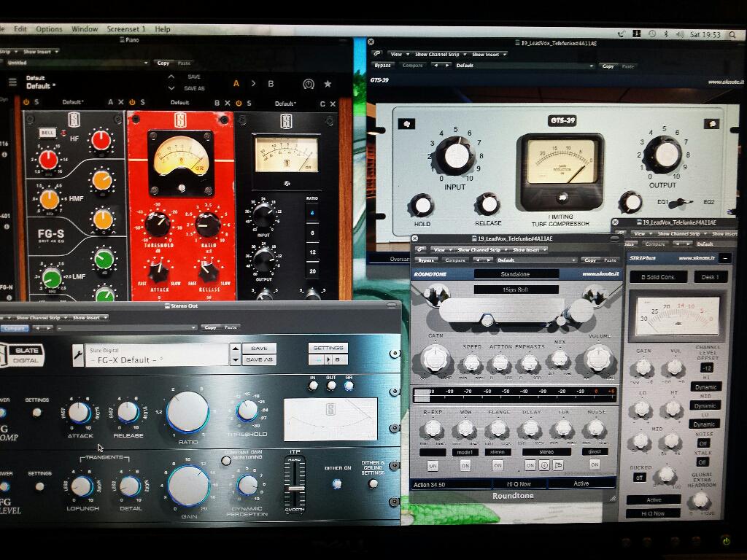Click the link icon in GTS-39 window header
Image resolution: width=747 pixels, height=560 pixels.
[x=377, y=53]
